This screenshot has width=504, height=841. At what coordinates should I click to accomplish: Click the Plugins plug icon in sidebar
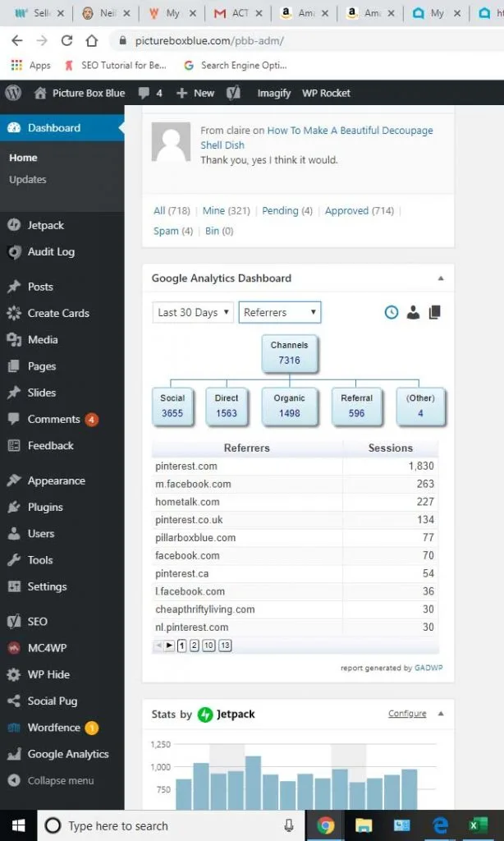(x=13, y=507)
